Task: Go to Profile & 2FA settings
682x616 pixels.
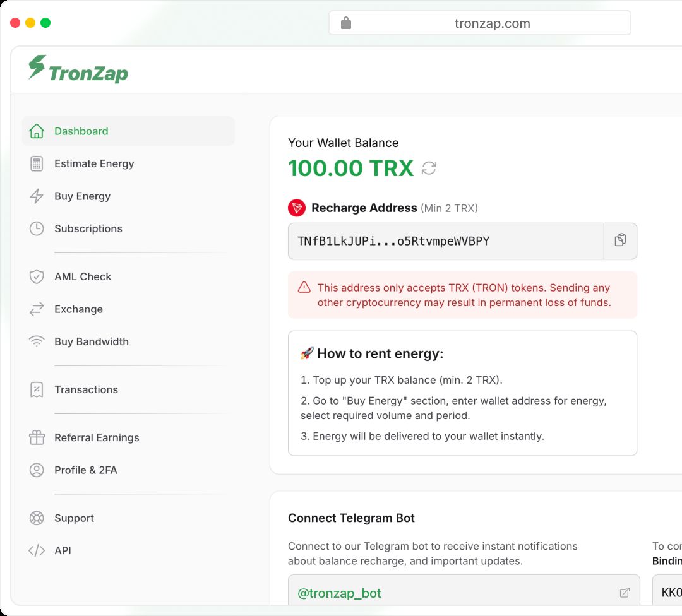Action: pyautogui.click(x=128, y=470)
